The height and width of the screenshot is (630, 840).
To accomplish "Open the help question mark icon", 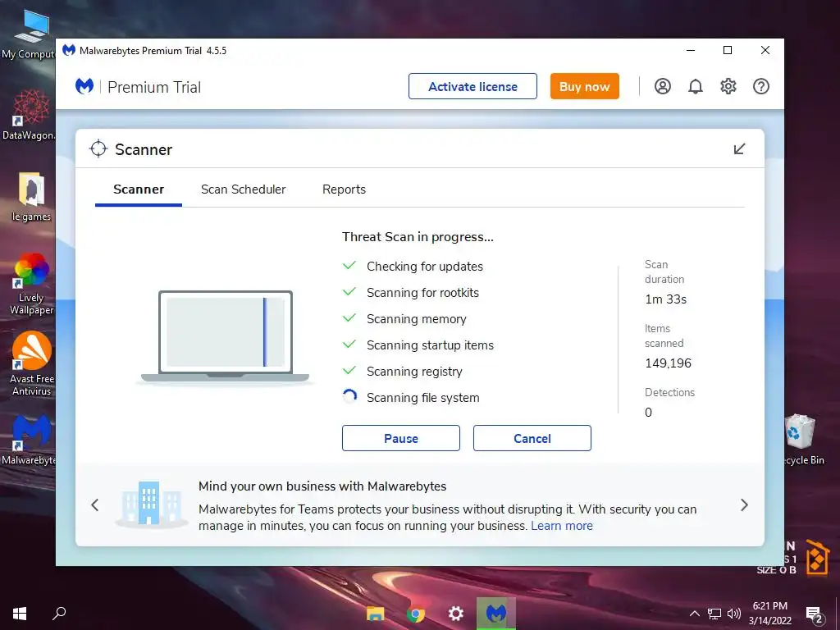I will coord(761,86).
